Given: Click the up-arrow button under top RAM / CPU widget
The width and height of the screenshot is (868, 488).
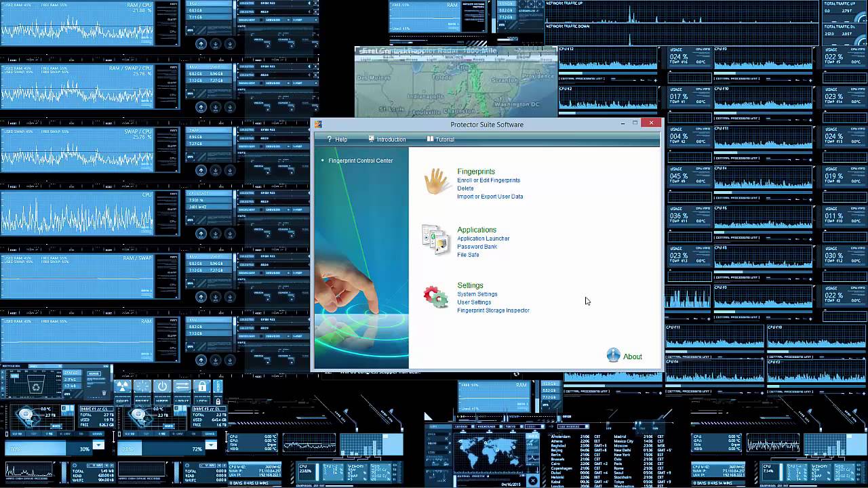Looking at the screenshot, I should [201, 44].
